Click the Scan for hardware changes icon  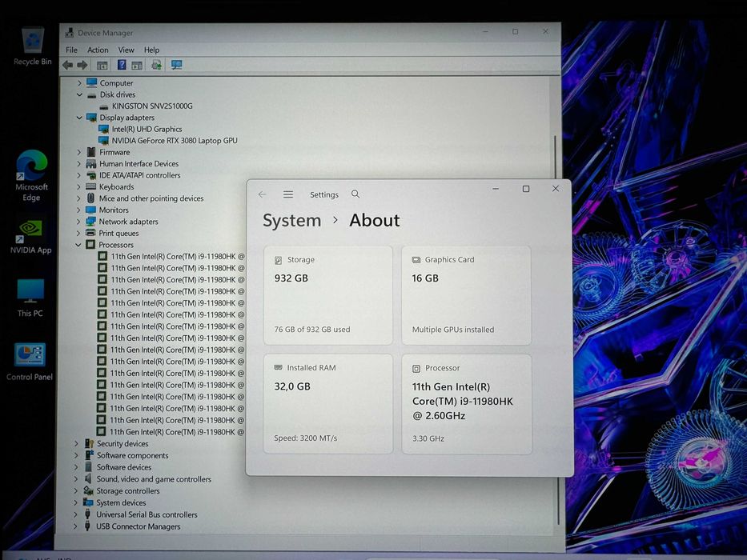coord(156,65)
